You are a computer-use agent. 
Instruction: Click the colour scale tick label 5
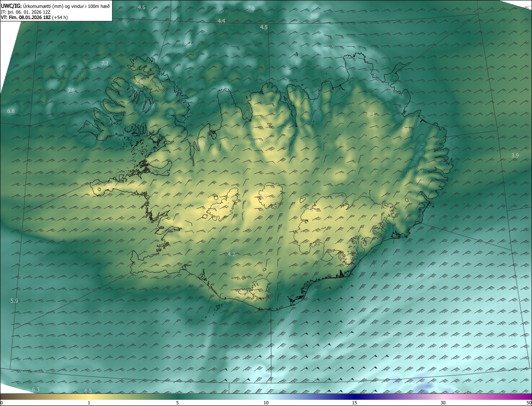(x=177, y=403)
